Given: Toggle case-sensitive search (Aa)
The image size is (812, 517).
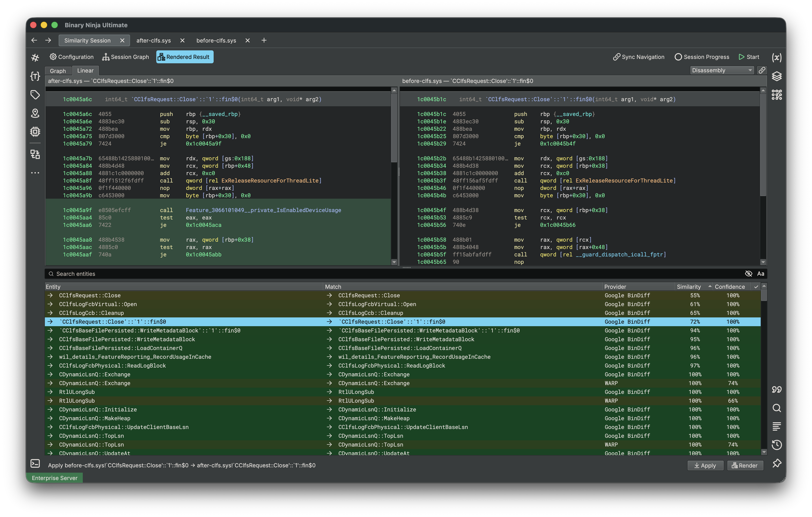Looking at the screenshot, I should coord(761,274).
